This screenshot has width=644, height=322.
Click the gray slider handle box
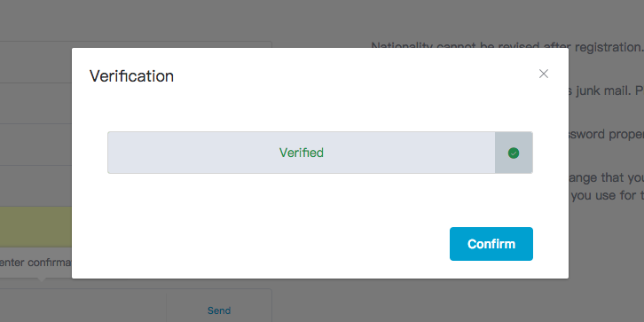pos(514,153)
